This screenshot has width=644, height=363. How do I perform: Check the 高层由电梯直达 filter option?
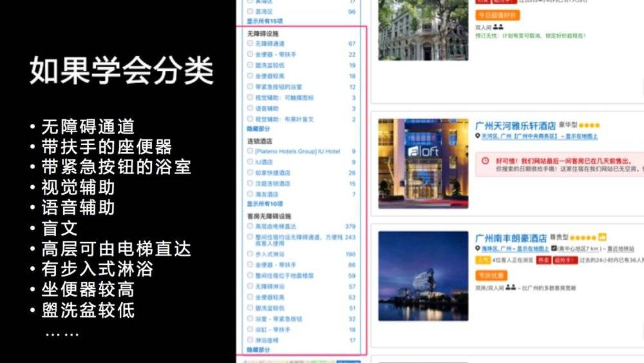(x=250, y=226)
